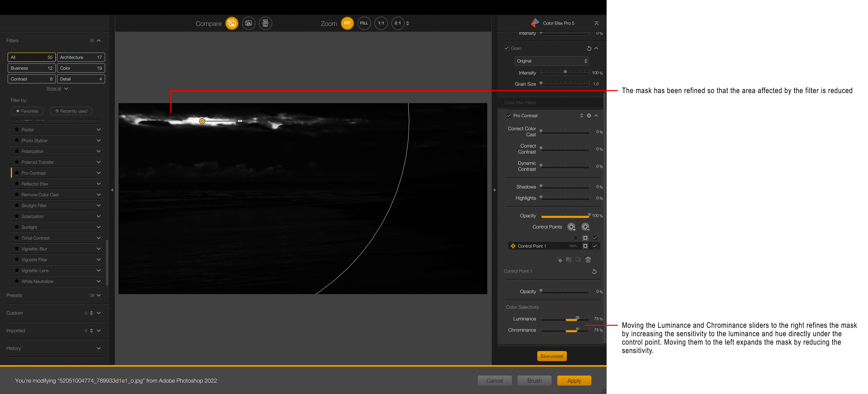The height and width of the screenshot is (394, 868).
Task: Uncheck the Pro Contrast filter checkbox
Action: [509, 116]
